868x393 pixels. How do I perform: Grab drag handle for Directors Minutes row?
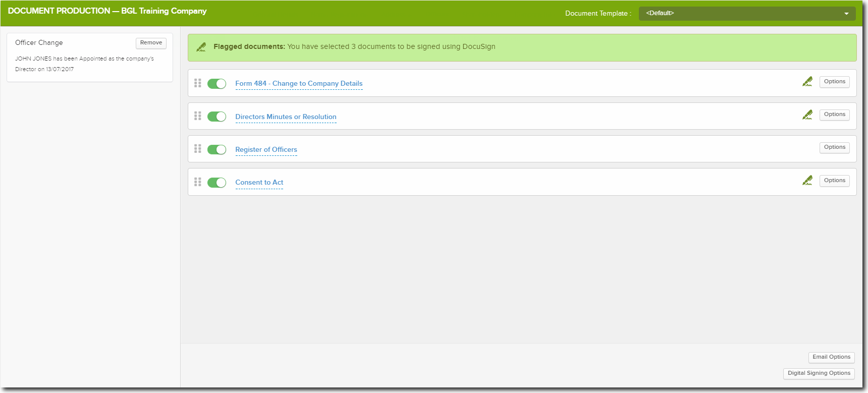click(x=198, y=116)
